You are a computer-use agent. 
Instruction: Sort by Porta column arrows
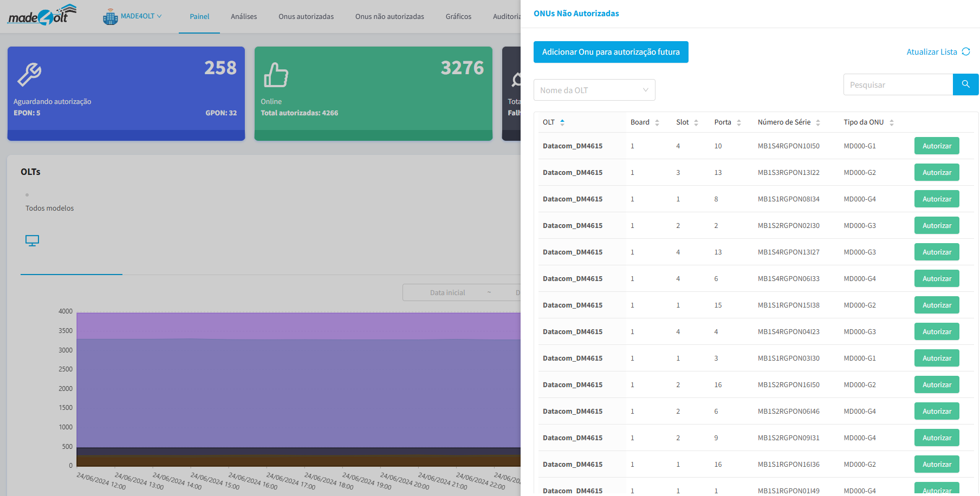point(739,122)
